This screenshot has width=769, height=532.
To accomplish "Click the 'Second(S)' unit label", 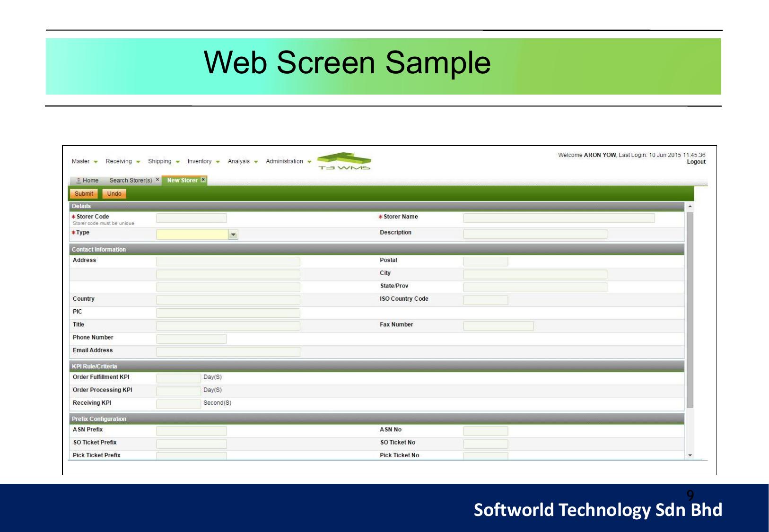I will (x=217, y=403).
